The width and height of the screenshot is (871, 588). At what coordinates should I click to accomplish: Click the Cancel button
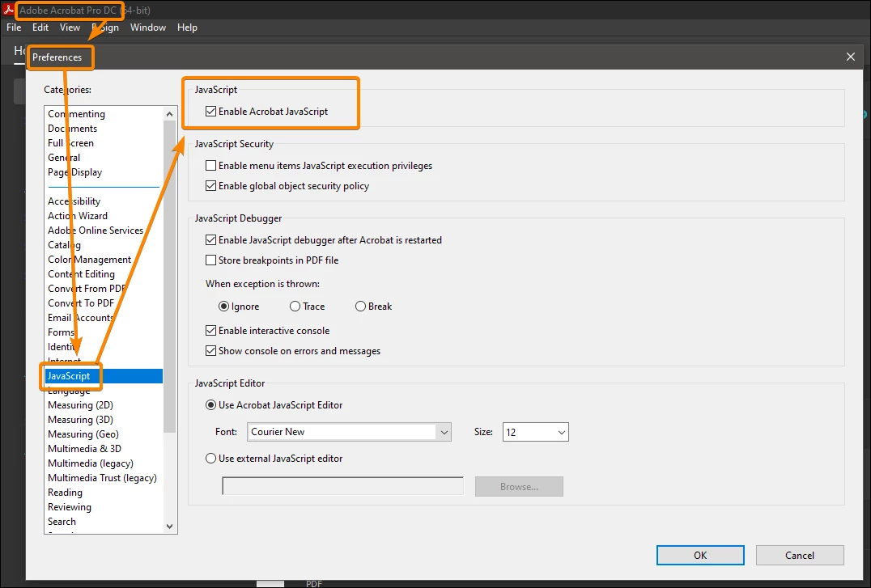coord(799,555)
